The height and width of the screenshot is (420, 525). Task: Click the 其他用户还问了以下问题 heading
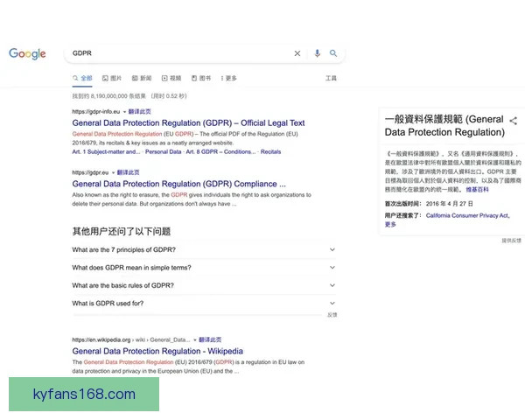(122, 231)
